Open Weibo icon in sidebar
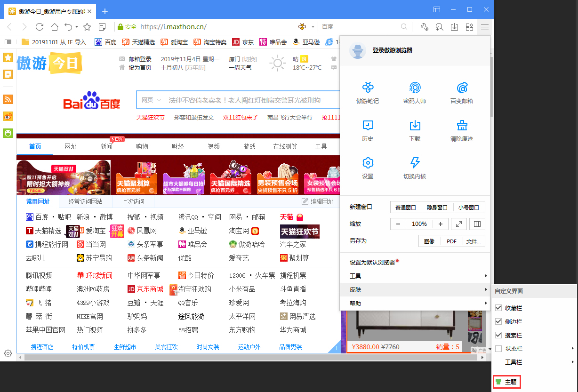Screen dimensions: 578x392 [x=7, y=116]
